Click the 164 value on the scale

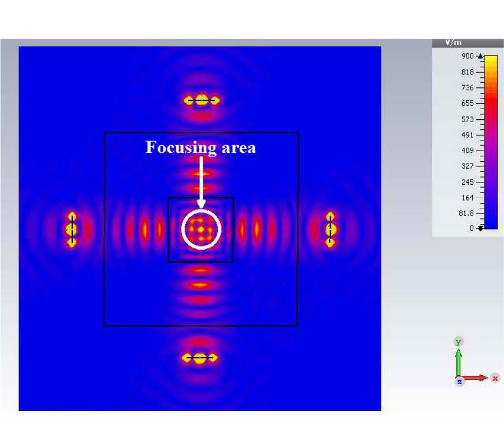[x=466, y=198]
